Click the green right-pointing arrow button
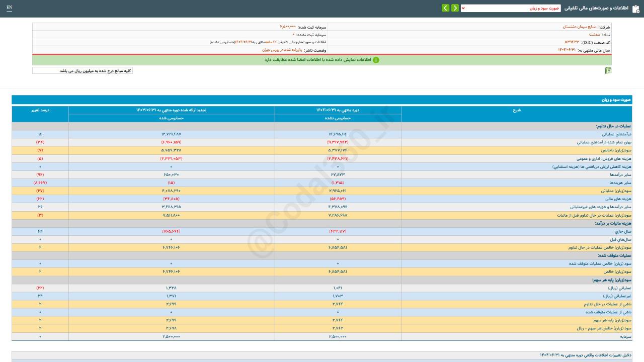644x362 pixels. (455, 8)
